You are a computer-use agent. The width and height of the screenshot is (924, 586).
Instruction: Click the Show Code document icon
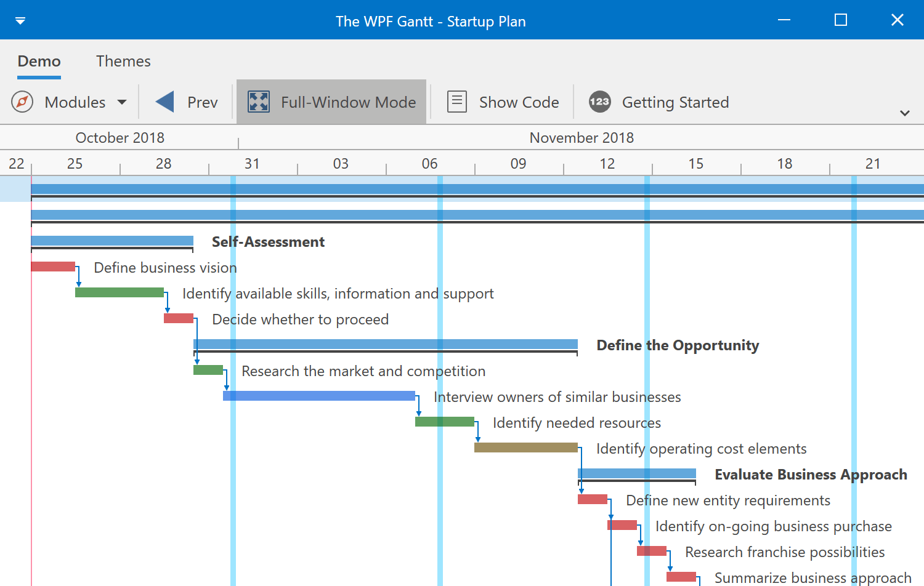coord(456,101)
